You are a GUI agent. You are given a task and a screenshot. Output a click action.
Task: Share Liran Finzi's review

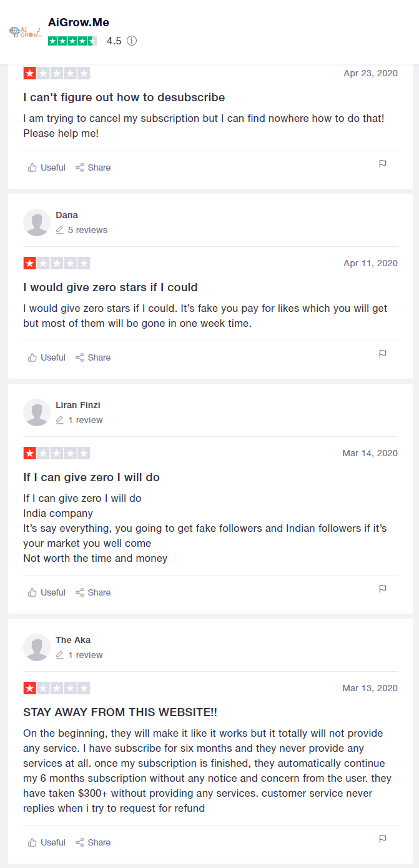[x=93, y=592]
